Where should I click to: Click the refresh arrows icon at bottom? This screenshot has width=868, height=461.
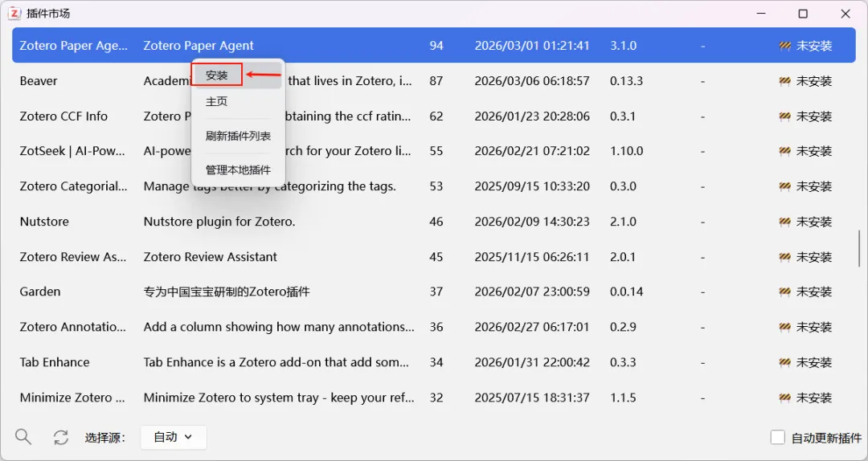click(61, 438)
